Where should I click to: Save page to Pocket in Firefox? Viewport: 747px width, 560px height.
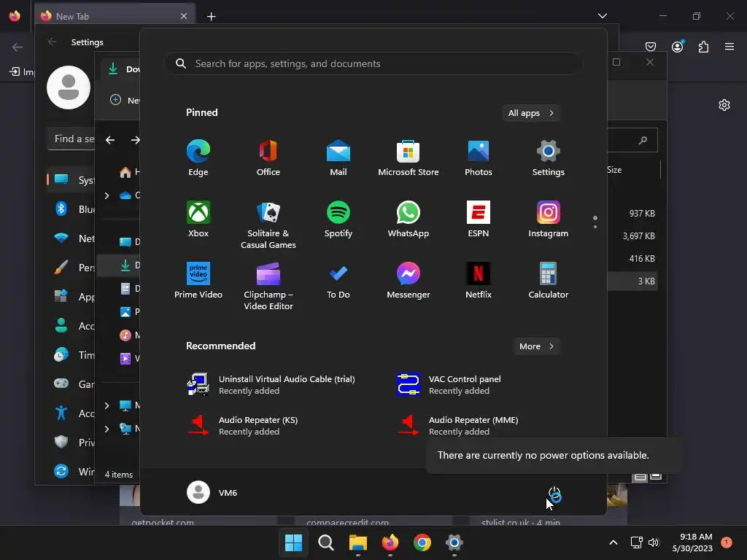coord(651,47)
